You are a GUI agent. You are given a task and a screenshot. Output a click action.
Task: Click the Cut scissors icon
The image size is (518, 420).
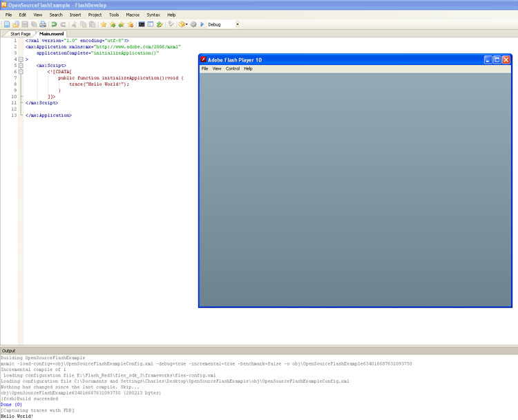point(75,24)
